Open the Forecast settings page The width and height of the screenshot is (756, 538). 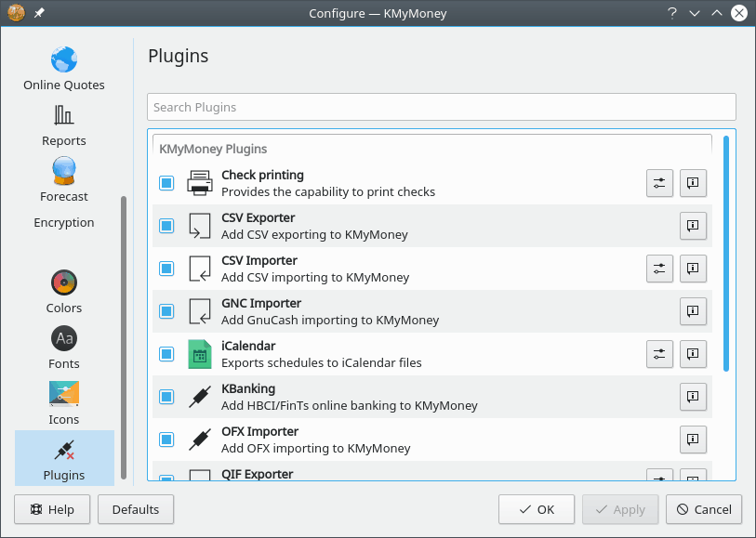64,180
